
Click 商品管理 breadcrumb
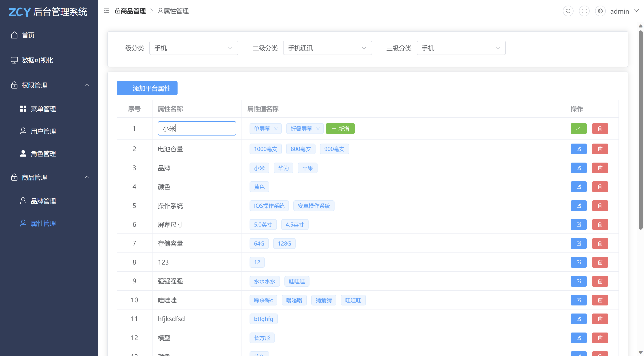(130, 11)
